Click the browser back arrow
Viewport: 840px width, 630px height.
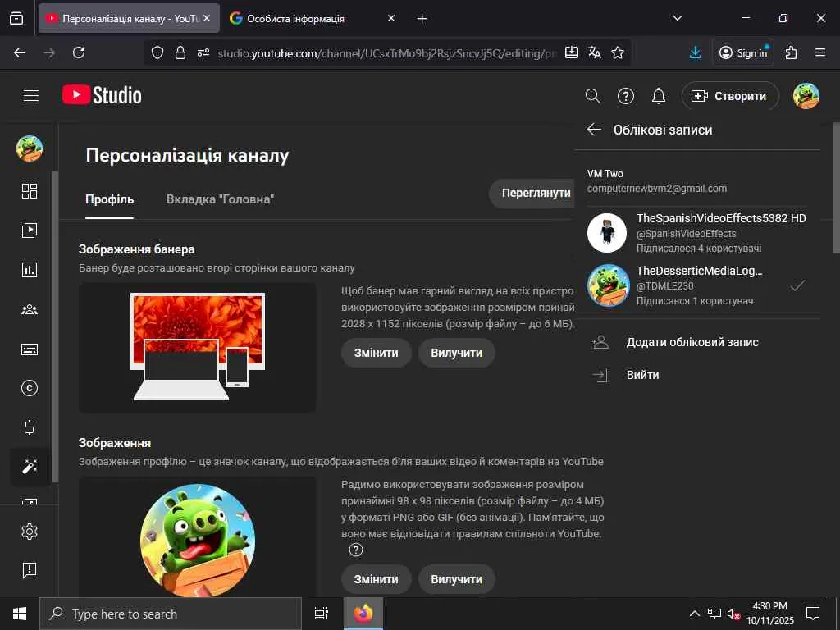pyautogui.click(x=20, y=52)
